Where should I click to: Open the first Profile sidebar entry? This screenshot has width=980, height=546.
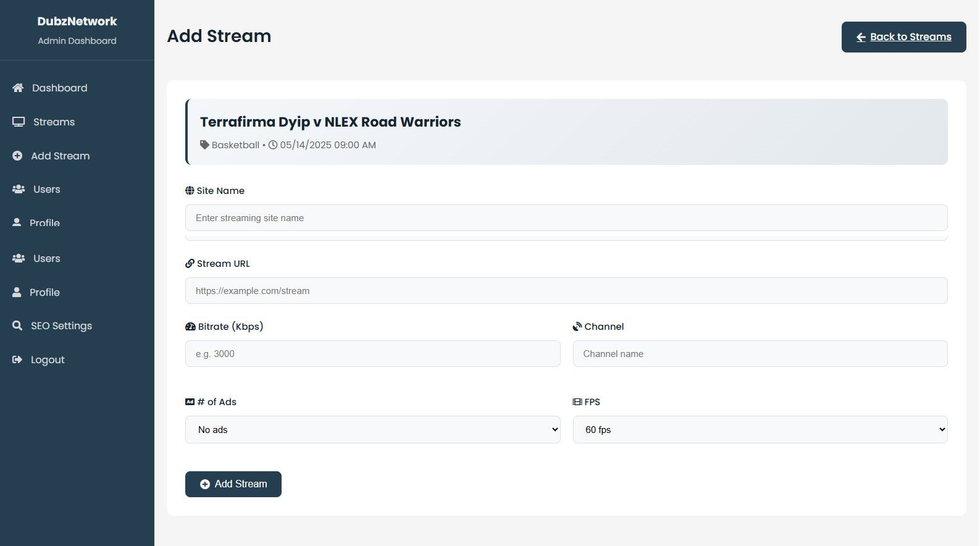[77, 222]
